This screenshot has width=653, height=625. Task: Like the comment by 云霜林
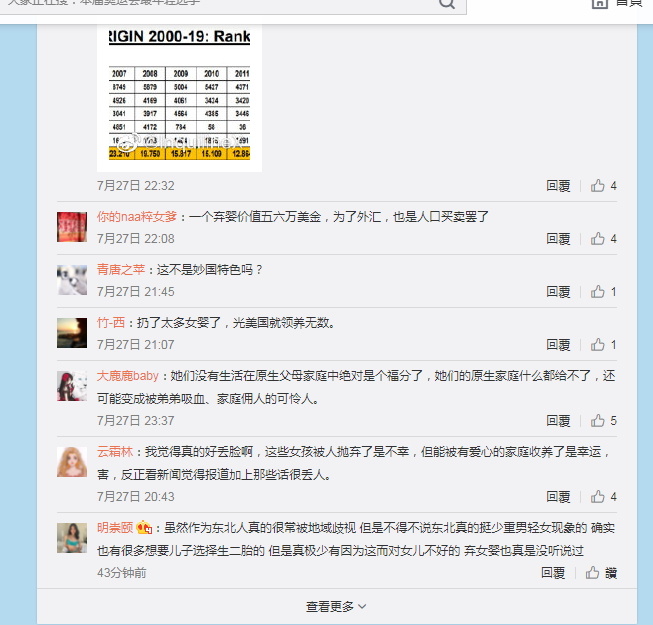coord(598,496)
